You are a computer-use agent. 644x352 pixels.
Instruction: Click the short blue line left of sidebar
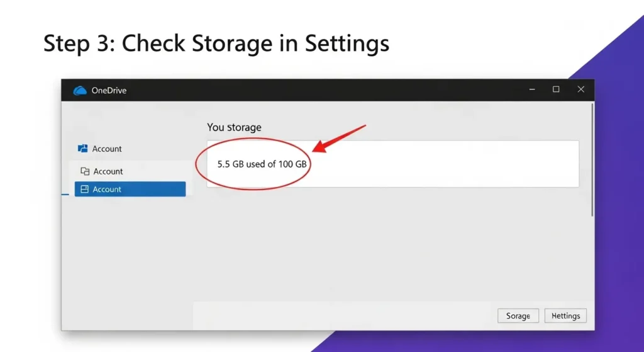pos(65,195)
